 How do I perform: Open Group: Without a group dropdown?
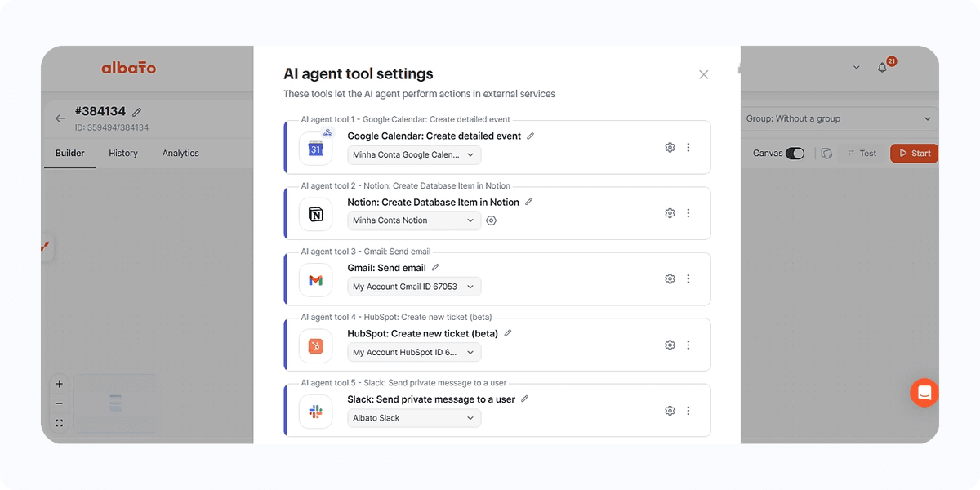pyautogui.click(x=840, y=118)
